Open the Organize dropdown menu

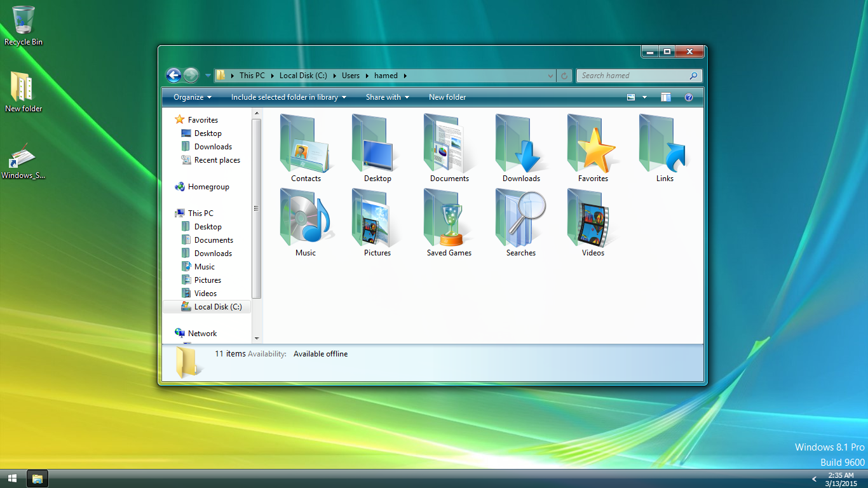click(193, 97)
